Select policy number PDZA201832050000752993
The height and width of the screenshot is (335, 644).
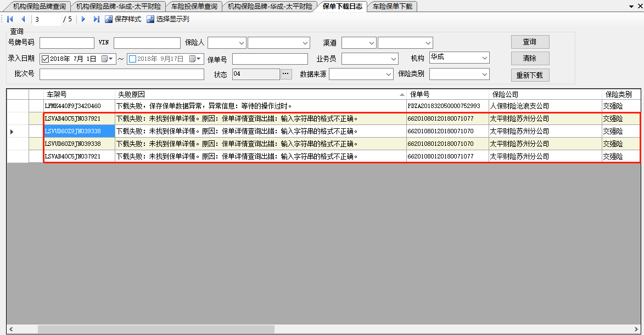coord(447,106)
